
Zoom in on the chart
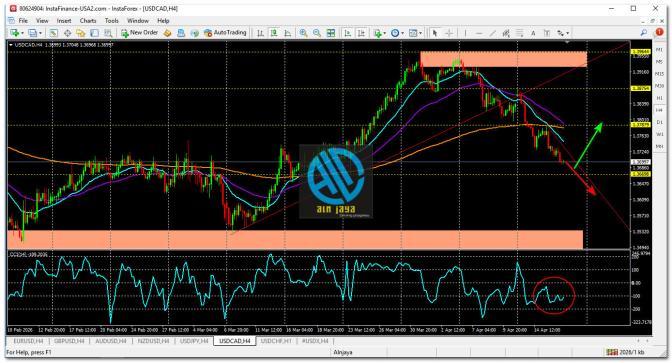pos(303,33)
